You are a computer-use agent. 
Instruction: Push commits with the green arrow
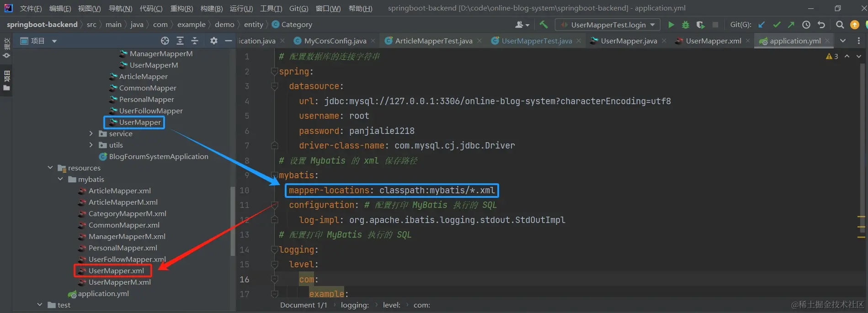click(x=791, y=25)
